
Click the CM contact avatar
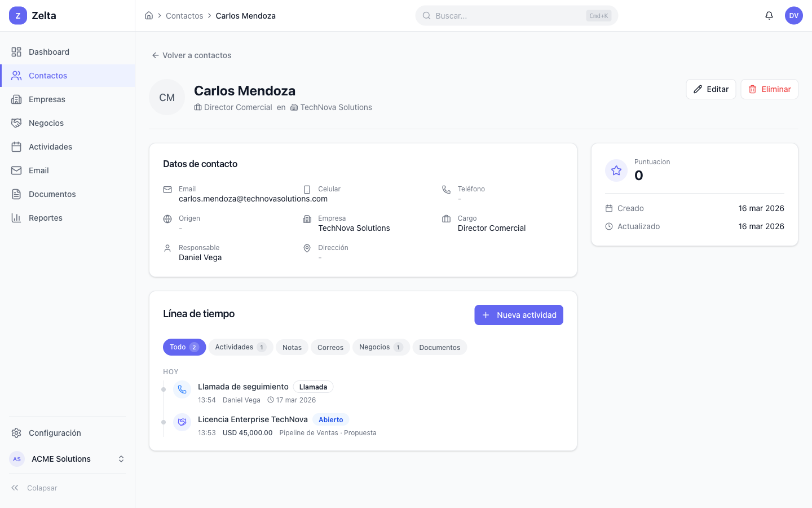coord(167,98)
